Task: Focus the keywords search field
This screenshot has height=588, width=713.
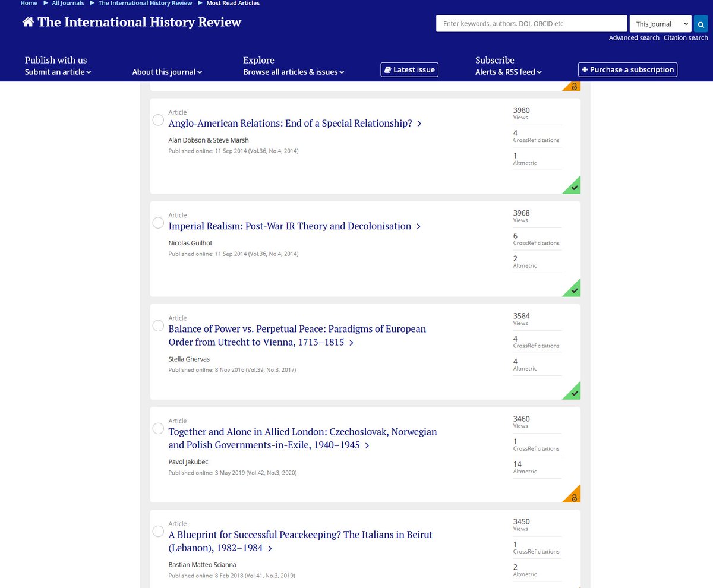Action: 532,24
